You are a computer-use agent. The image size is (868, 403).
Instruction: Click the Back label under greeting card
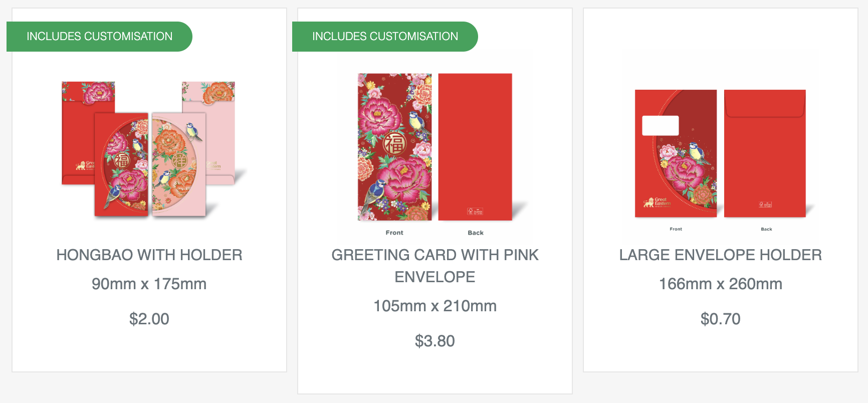(476, 233)
